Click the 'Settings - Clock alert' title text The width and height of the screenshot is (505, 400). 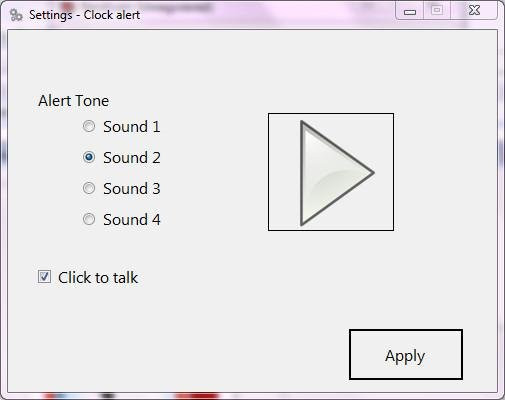pos(84,15)
